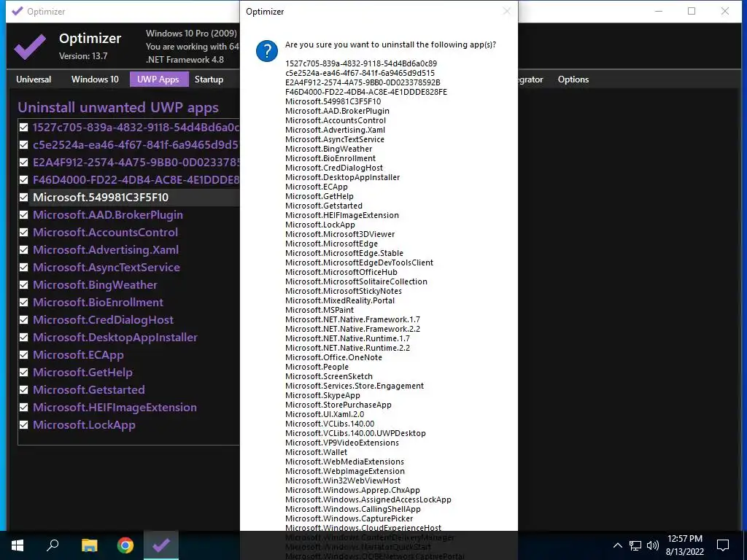Toggle Microsoft.ECApp checkbox

click(24, 355)
